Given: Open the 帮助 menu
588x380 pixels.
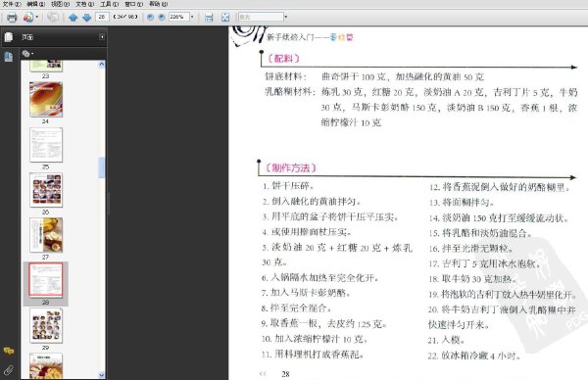Looking at the screenshot, I should click(x=158, y=4).
